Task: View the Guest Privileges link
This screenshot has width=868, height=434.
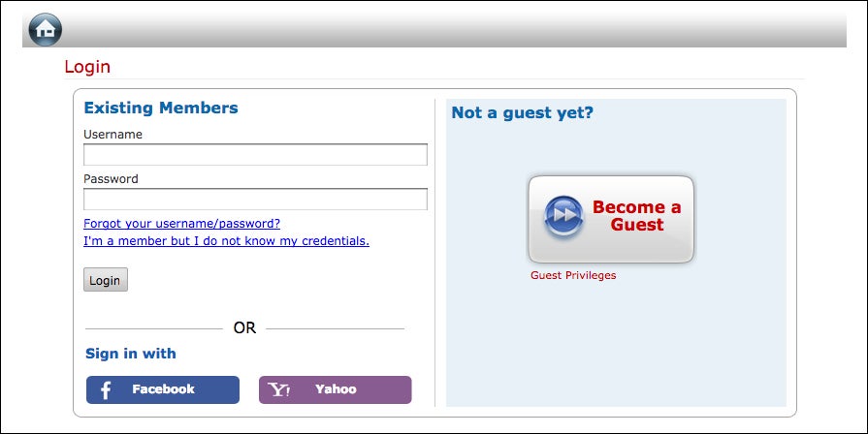Action: coord(573,275)
